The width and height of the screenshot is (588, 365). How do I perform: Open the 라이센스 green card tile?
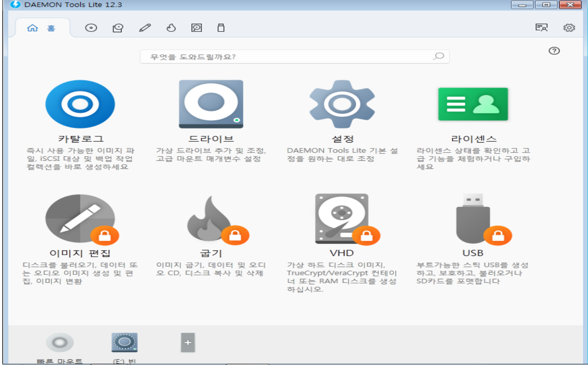473,104
